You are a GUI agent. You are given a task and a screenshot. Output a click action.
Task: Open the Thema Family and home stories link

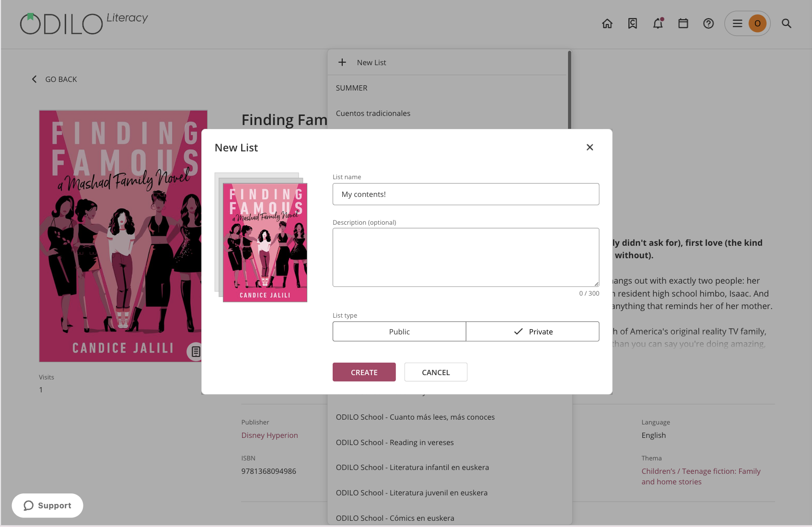(701, 476)
